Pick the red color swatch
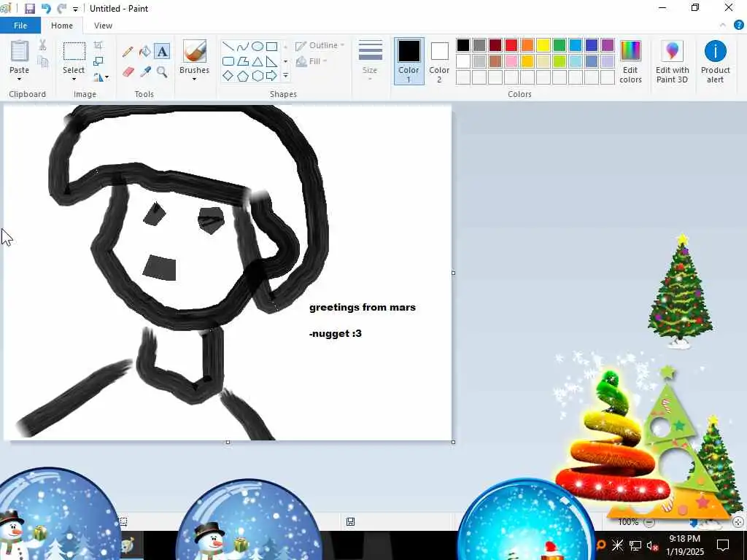This screenshot has width=747, height=560. [511, 45]
